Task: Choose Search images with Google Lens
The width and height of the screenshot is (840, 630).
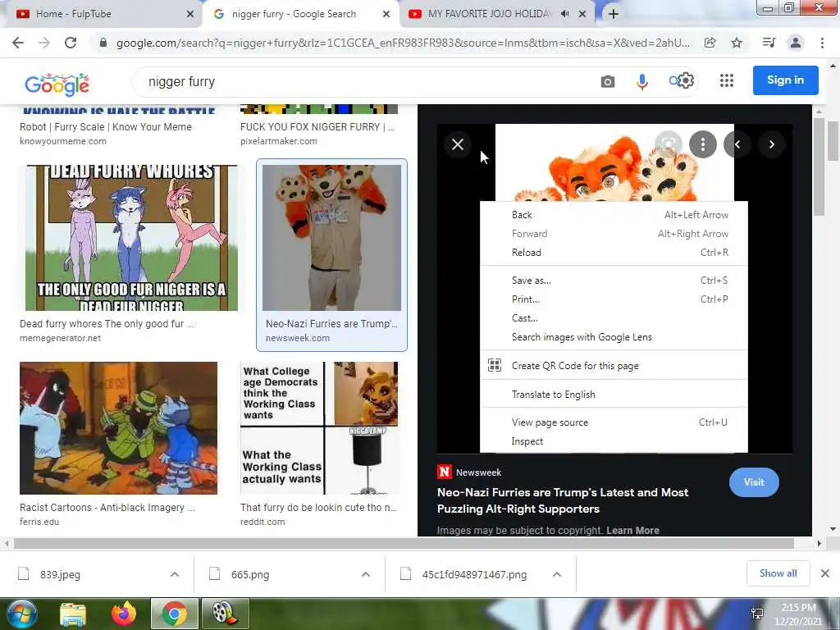Action: tap(614, 337)
